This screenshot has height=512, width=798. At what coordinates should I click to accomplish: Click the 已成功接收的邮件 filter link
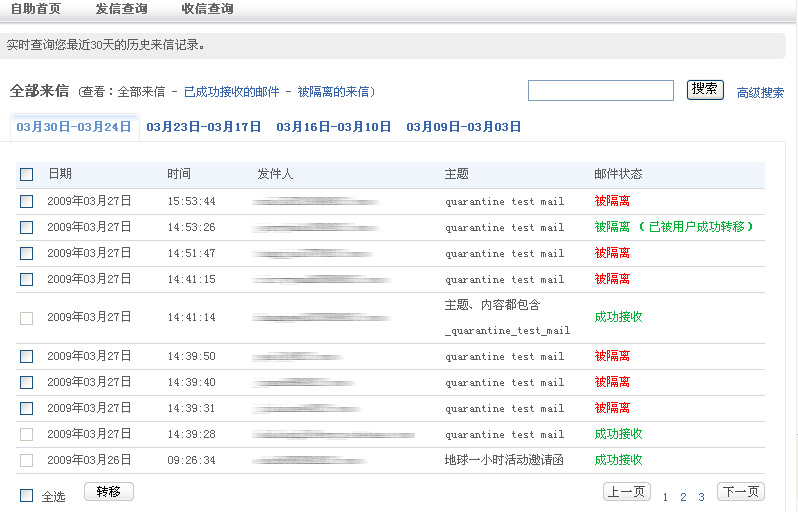pyautogui.click(x=232, y=92)
